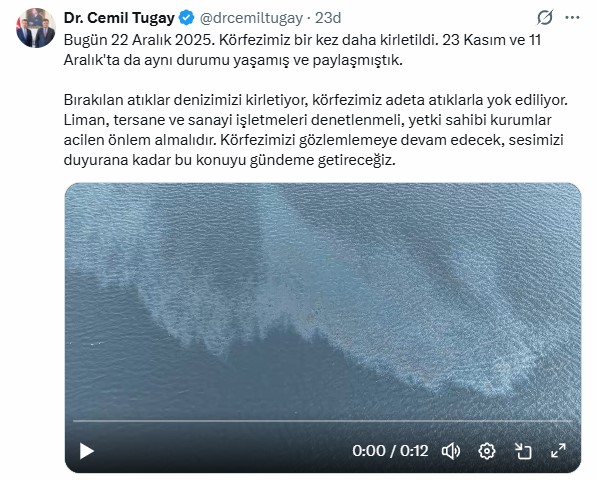Play the video with the play button
The image size is (596, 481).
click(x=87, y=451)
